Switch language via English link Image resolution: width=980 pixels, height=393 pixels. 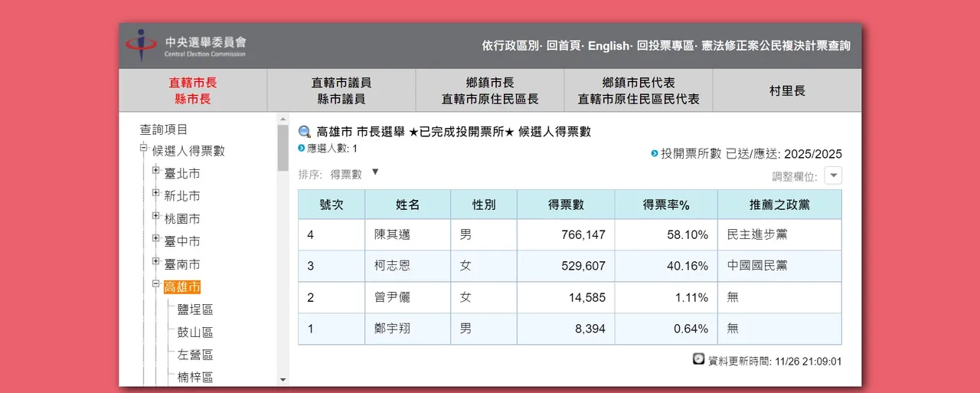point(608,46)
